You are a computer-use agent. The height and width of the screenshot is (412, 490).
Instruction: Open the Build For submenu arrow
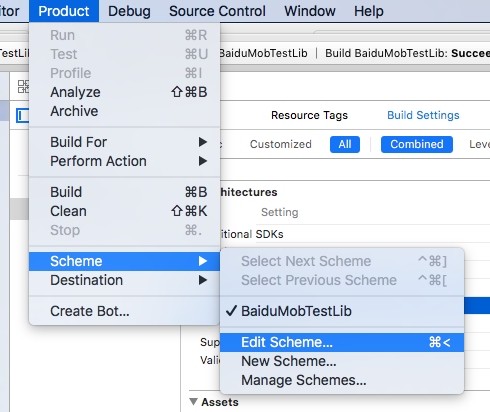[203, 142]
